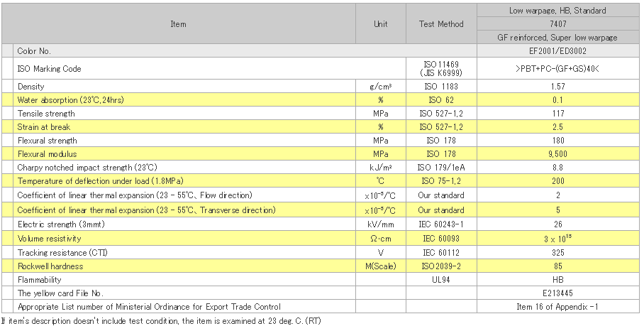
Task: Select the Tracking resistance (CTI) value 325
Action: click(x=557, y=251)
